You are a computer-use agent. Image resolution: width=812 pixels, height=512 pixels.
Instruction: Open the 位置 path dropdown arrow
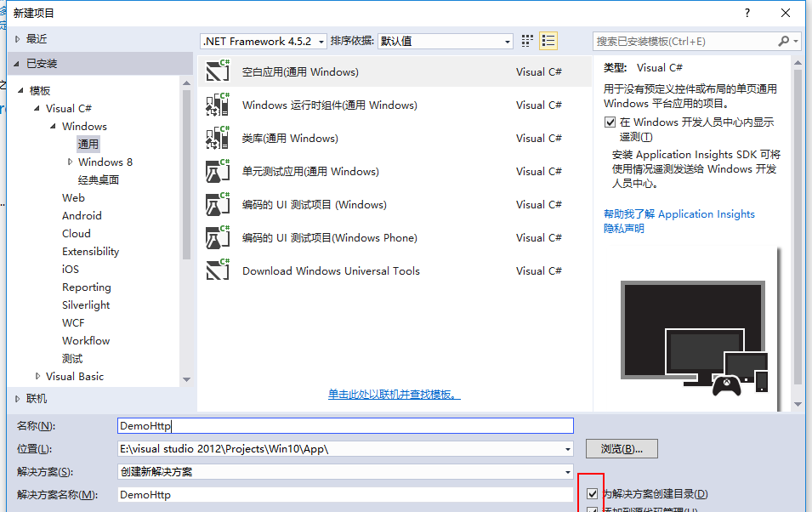(x=568, y=449)
